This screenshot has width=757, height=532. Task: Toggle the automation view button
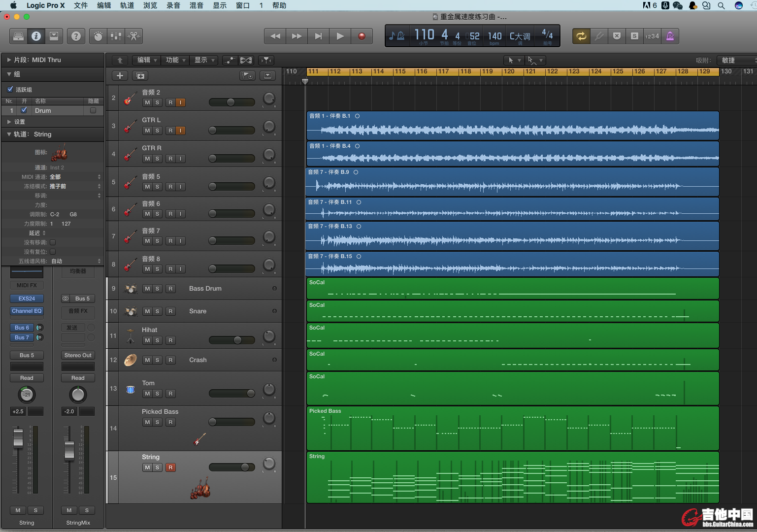pos(230,60)
